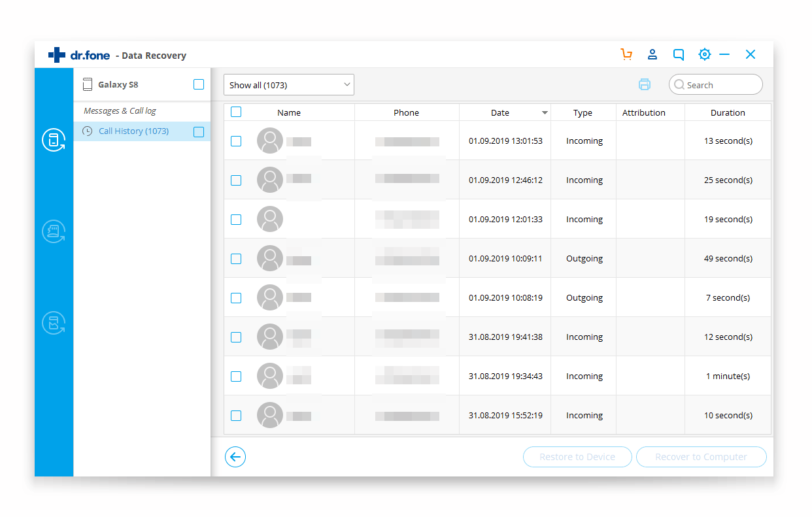The width and height of the screenshot is (812, 517).
Task: Check the row dated 31.08.2019 19:34:43
Action: [236, 376]
